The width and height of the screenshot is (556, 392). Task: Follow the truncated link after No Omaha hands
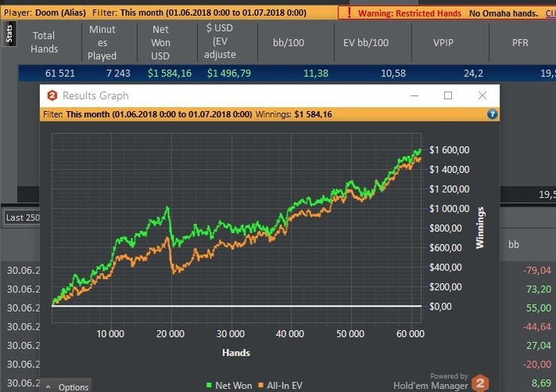550,13
